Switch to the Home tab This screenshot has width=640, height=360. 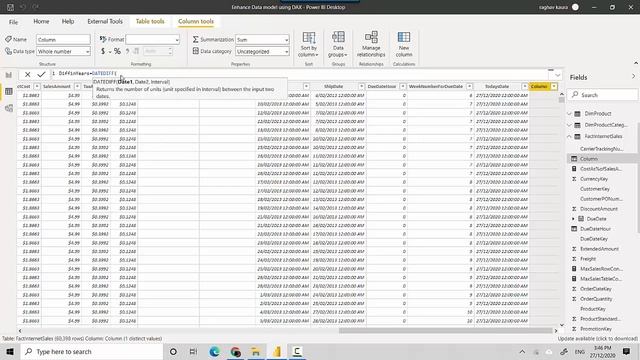point(41,21)
